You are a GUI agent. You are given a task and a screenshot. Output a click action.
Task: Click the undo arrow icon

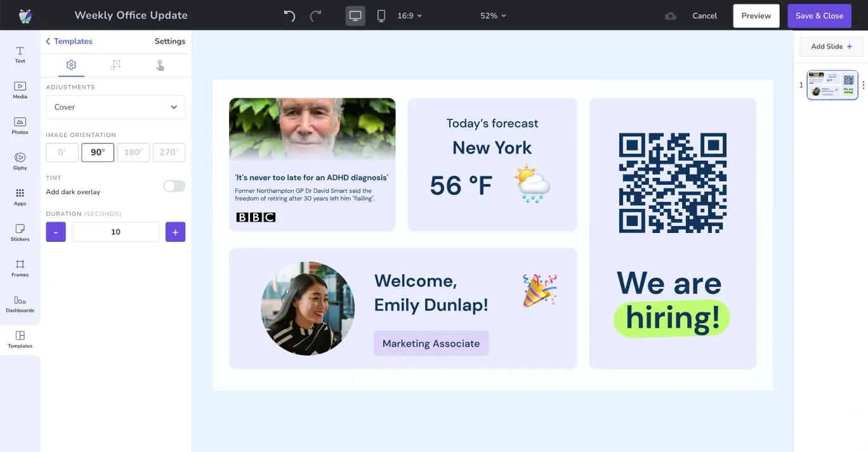pos(289,16)
